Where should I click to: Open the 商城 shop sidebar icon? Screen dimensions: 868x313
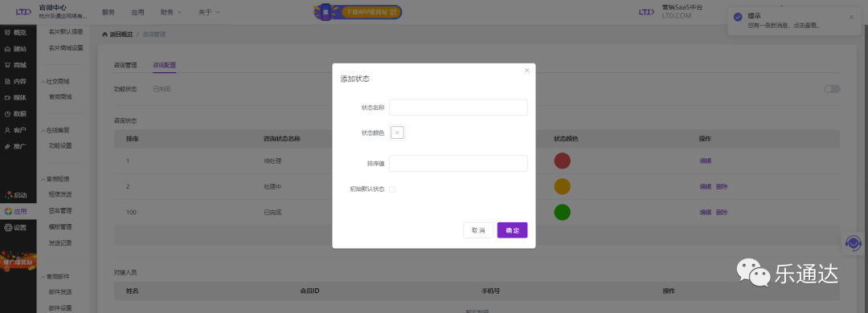point(8,65)
